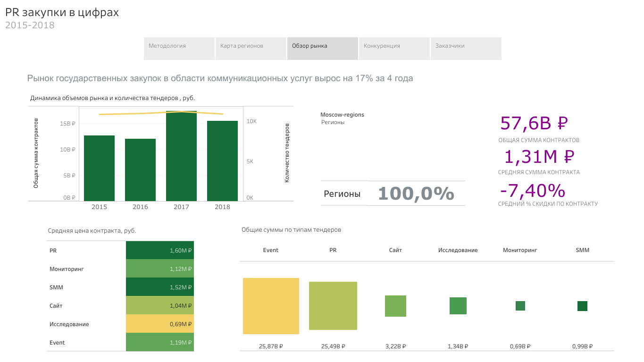This screenshot has height=362, width=644.
Task: Click the Регионы 100,0% value
Action: point(416,194)
